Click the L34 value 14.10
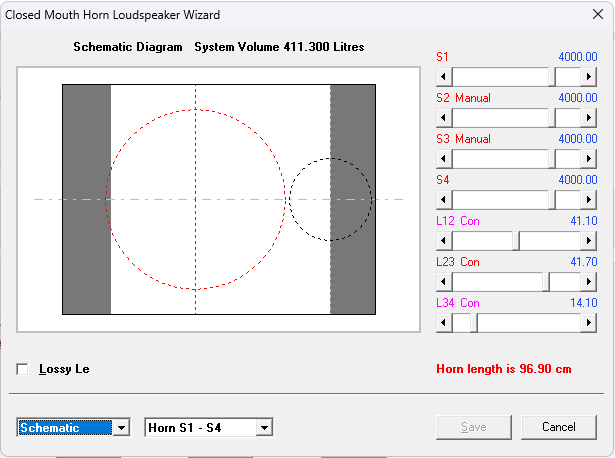The image size is (615, 458). tap(584, 303)
